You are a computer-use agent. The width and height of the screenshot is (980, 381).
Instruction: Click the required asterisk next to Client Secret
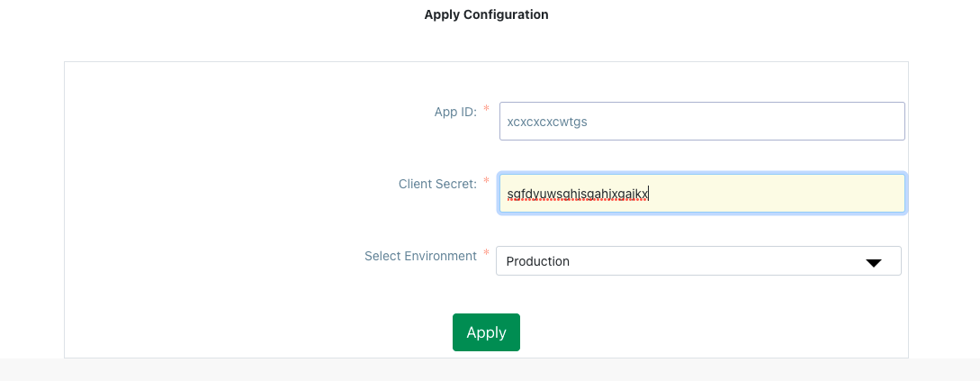tap(487, 182)
